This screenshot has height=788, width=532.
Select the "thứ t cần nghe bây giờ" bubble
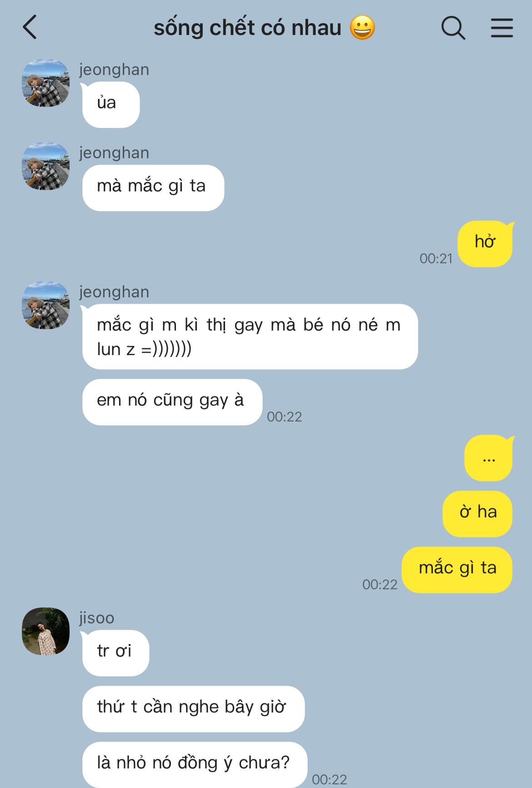coord(193,709)
